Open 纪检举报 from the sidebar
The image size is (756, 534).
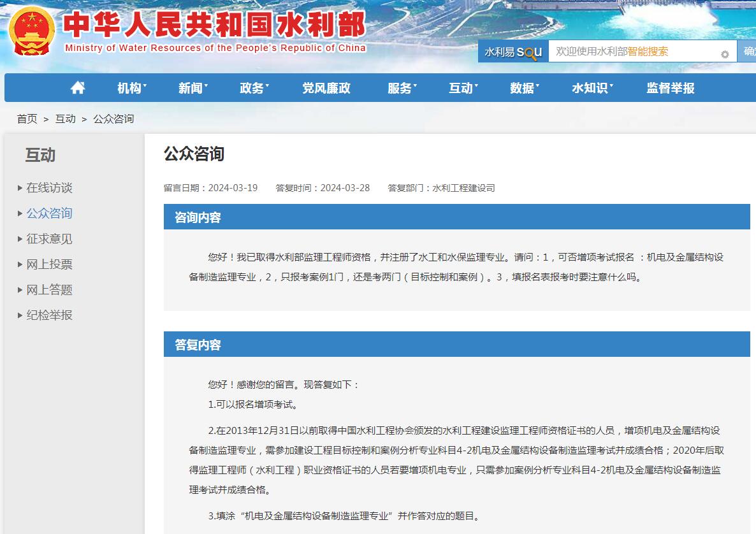(49, 315)
